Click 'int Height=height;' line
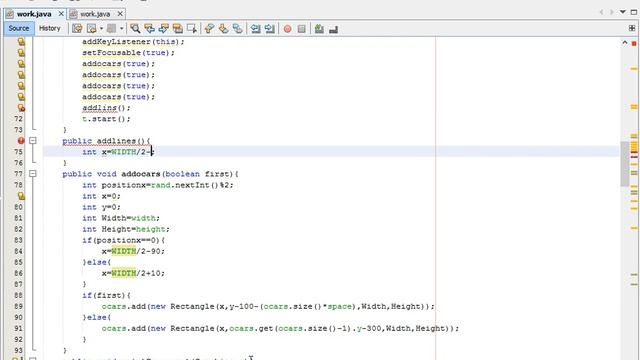Screen dimensions: 640x360 [126, 229]
